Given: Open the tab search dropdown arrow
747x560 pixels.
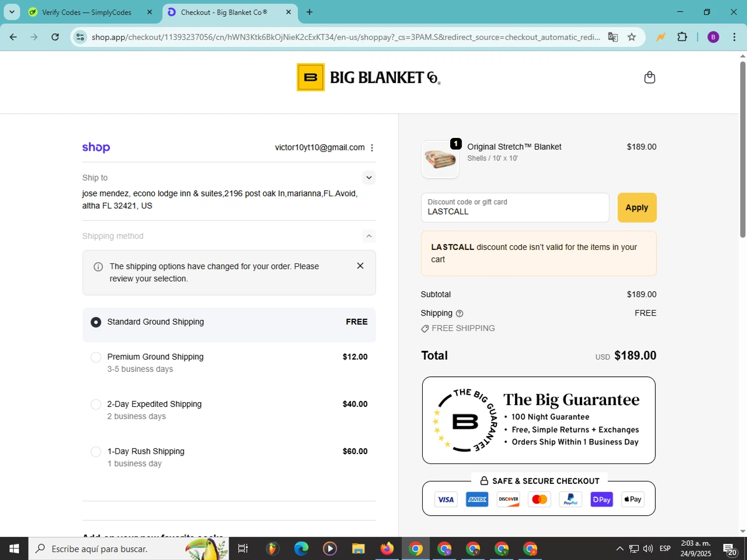Looking at the screenshot, I should (11, 12).
